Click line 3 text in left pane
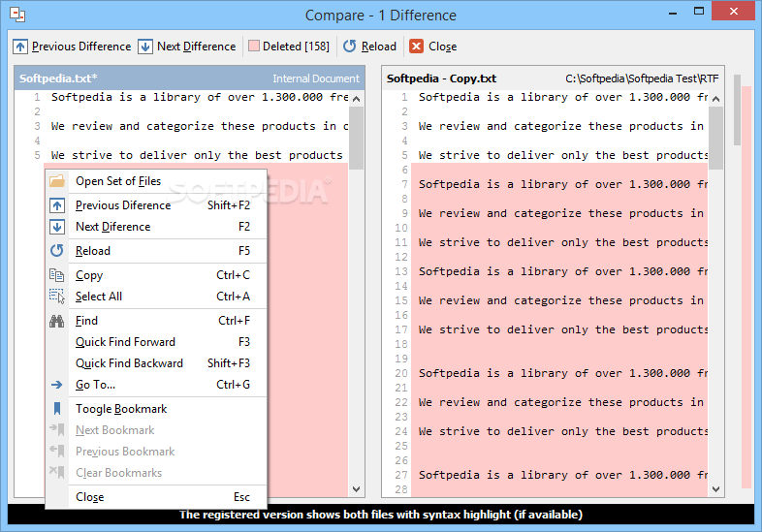 (200, 126)
